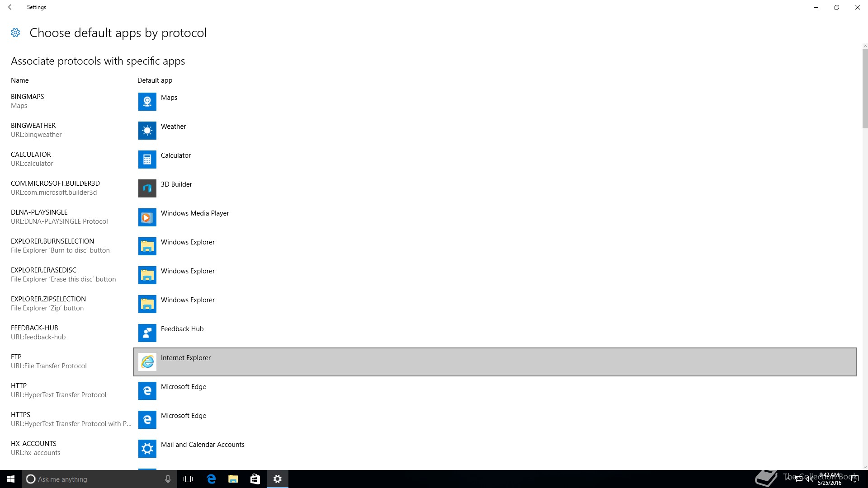Click the vertical scrollbar thumb

(x=865, y=88)
